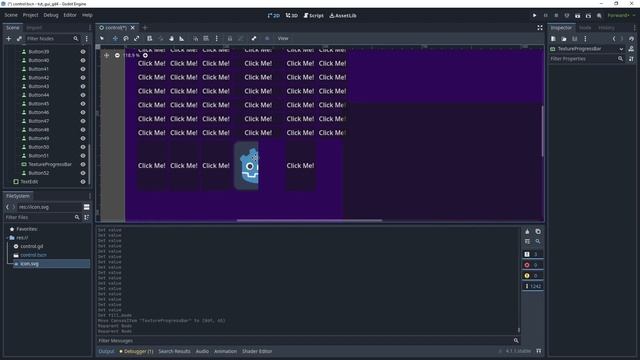
Task: Open the View menu in viewport toolbar
Action: 283,38
